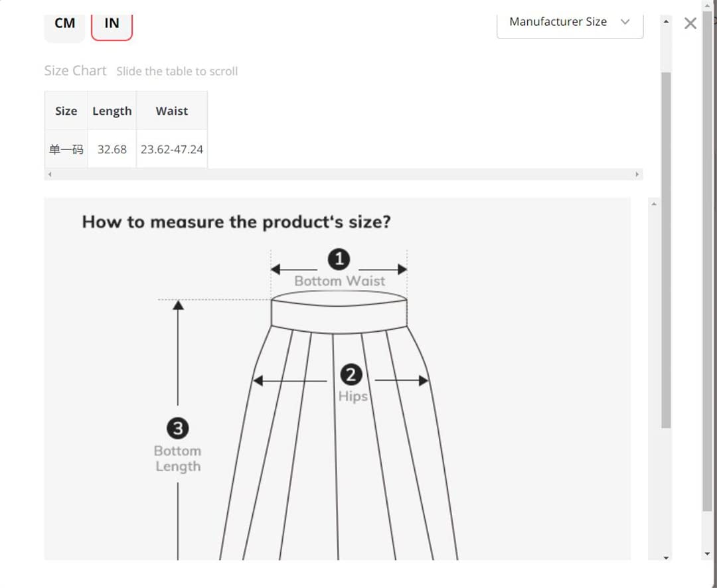Click the dialog scrollbar down arrow
Image resolution: width=717 pixels, height=588 pixels.
point(666,557)
